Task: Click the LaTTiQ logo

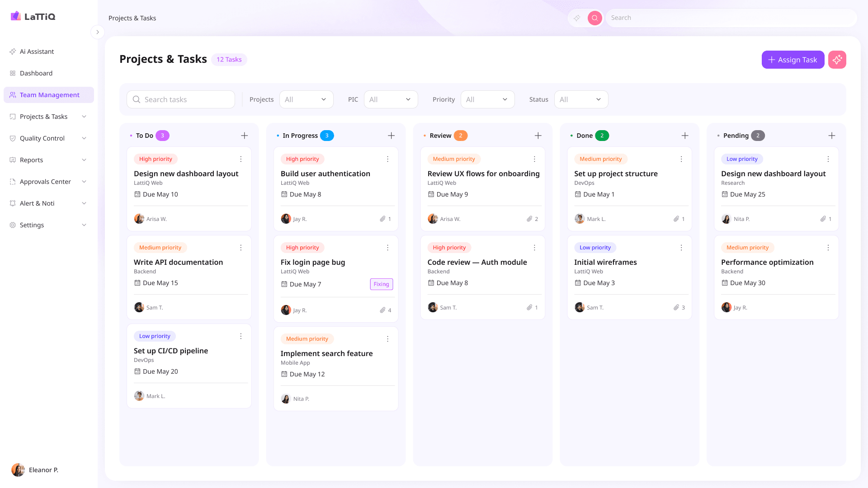Action: point(33,16)
